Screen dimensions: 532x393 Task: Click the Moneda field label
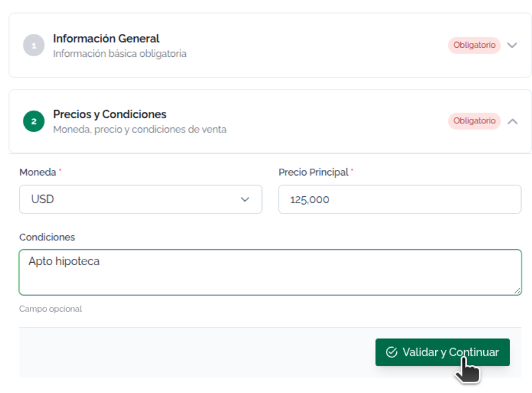[x=38, y=172]
